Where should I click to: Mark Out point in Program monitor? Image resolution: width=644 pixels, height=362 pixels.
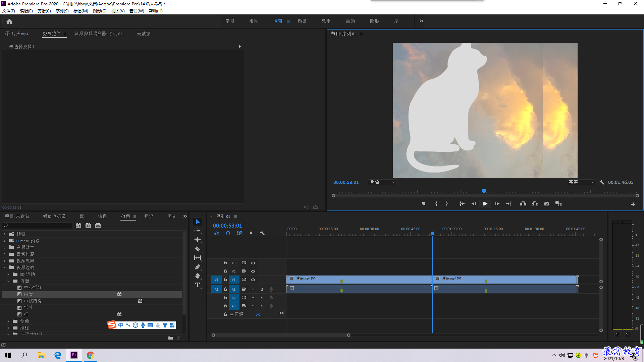coord(447,204)
